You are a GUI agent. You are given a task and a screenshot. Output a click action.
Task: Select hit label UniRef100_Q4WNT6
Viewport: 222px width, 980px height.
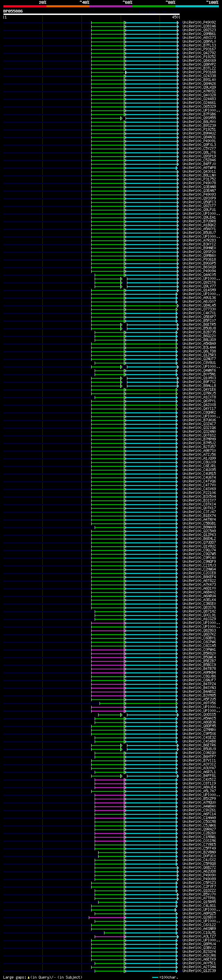click(199, 371)
